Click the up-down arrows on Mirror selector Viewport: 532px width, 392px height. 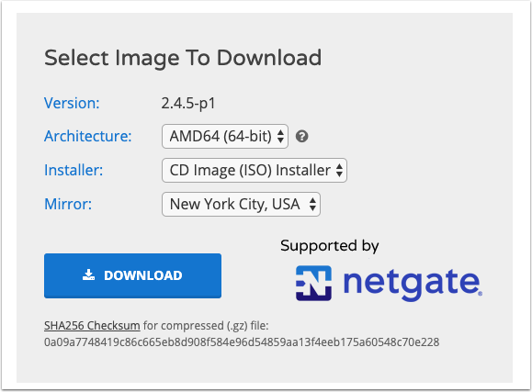(x=312, y=204)
